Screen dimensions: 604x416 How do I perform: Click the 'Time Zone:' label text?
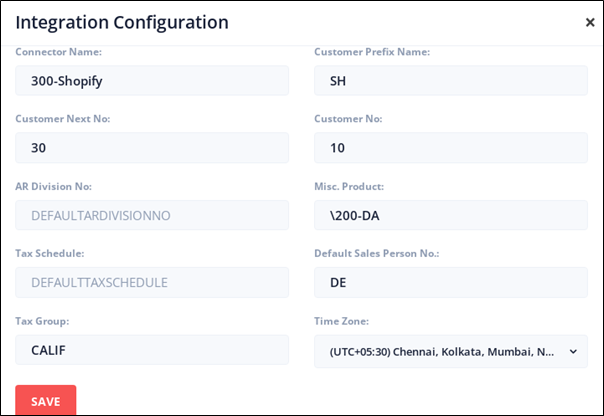click(342, 320)
